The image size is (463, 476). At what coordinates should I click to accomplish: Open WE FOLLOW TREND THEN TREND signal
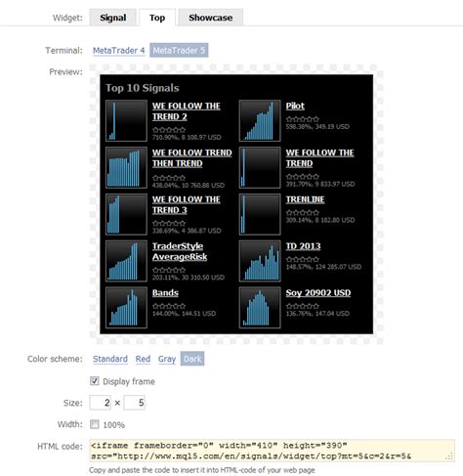[x=192, y=158]
